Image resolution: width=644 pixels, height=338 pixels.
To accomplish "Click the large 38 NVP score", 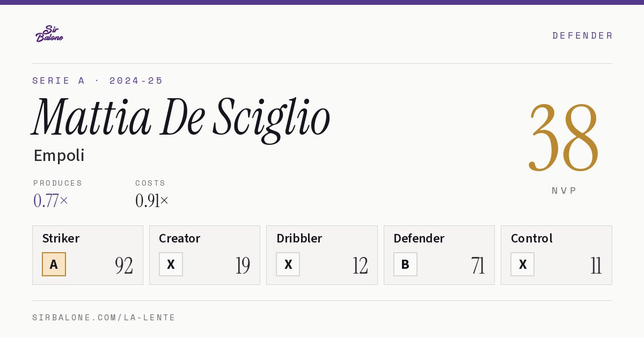I will coord(563,138).
